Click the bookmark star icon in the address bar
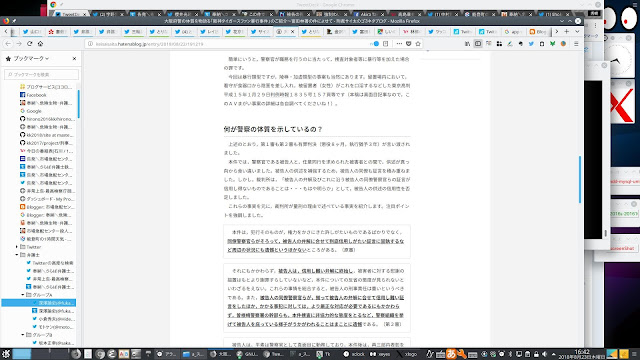 418,44
